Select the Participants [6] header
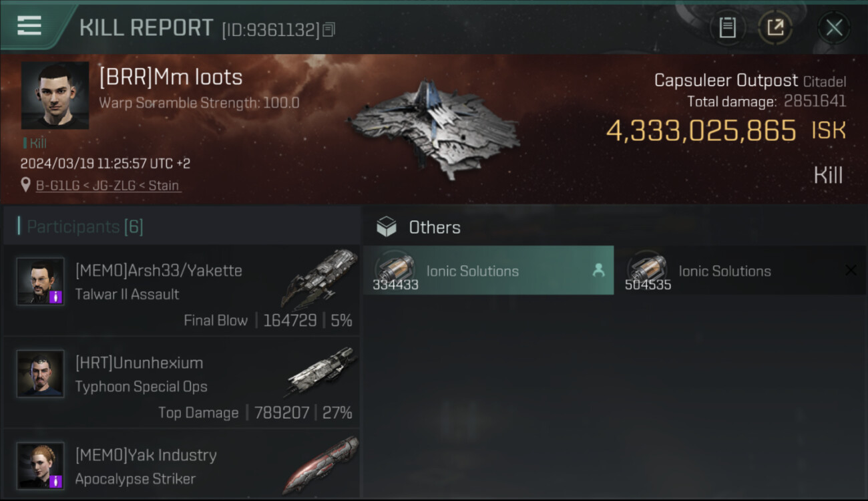Image resolution: width=868 pixels, height=501 pixels. tap(85, 226)
